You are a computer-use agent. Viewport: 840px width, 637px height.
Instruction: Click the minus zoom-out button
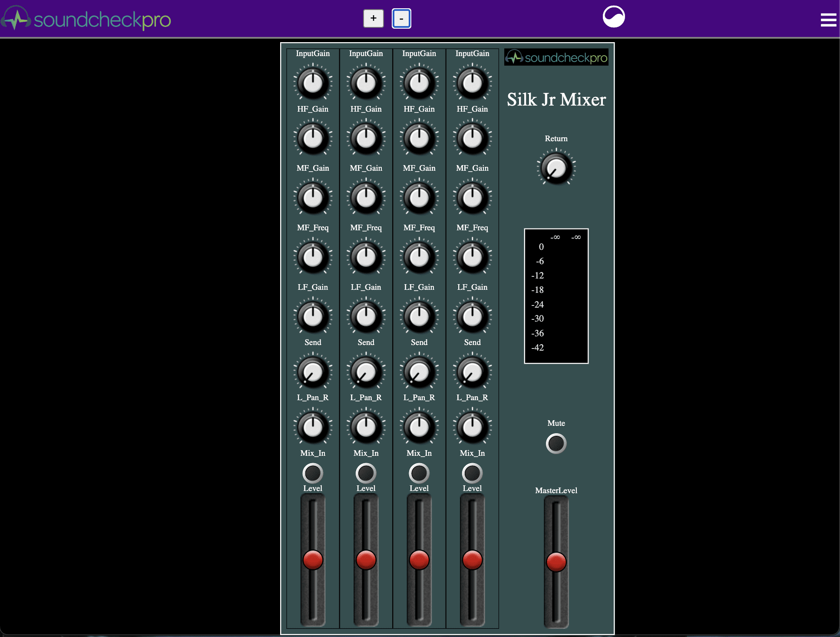401,19
